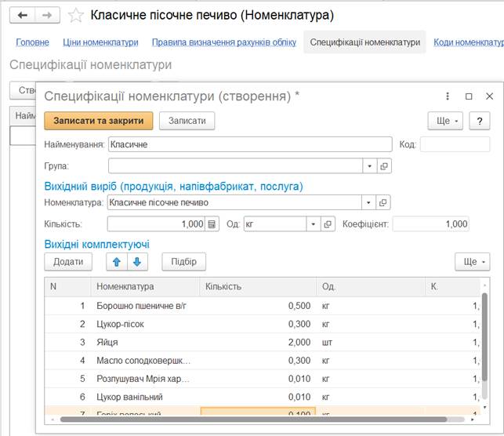Add page to favorites with star icon
The width and height of the screenshot is (504, 436).
(x=75, y=15)
